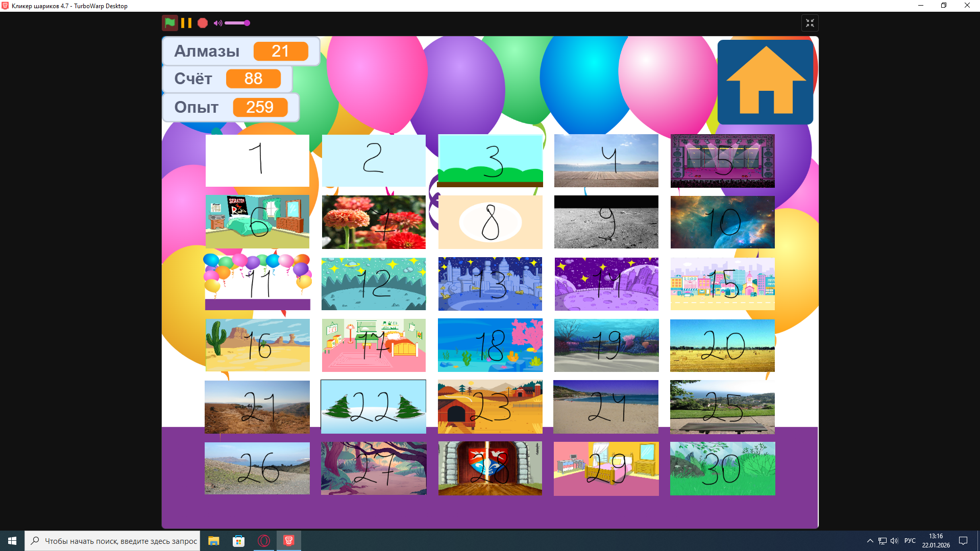Viewport: 980px width, 551px height.
Task: Open Windows Start menu
Action: pos(12,541)
